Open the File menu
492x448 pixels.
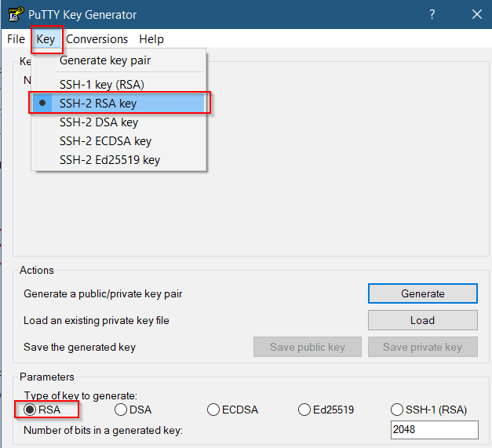(x=16, y=39)
